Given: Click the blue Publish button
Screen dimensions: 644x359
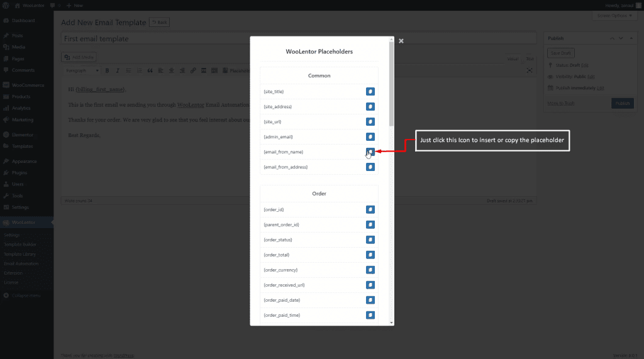Looking at the screenshot, I should click(x=622, y=103).
